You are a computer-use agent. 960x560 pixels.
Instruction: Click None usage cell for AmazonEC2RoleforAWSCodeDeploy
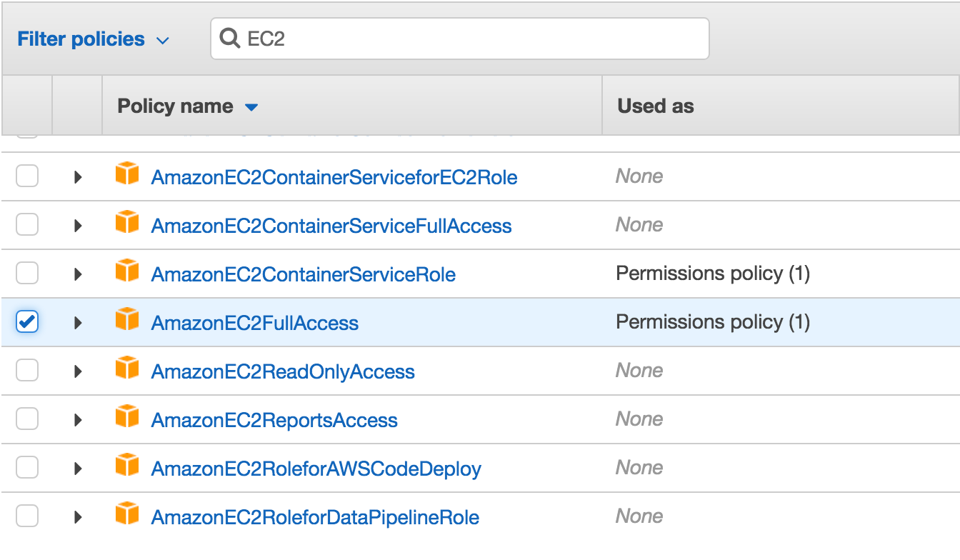point(639,468)
